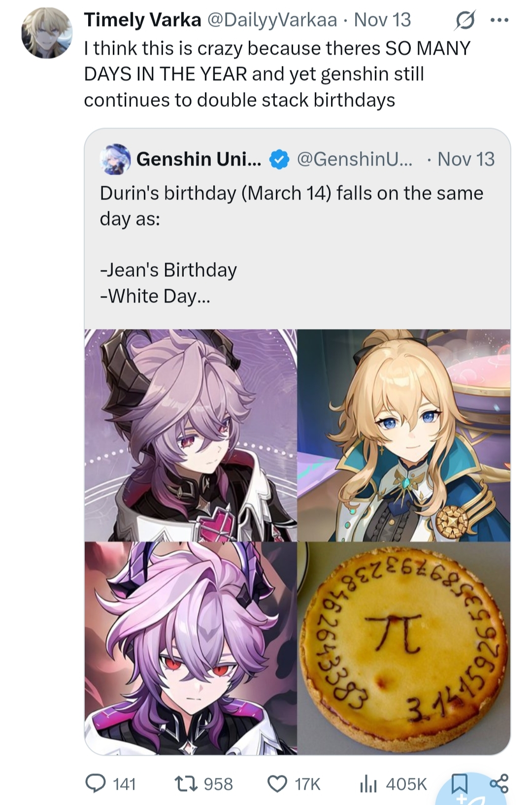Open the @DailyyVarkaa handle link

coord(272,20)
